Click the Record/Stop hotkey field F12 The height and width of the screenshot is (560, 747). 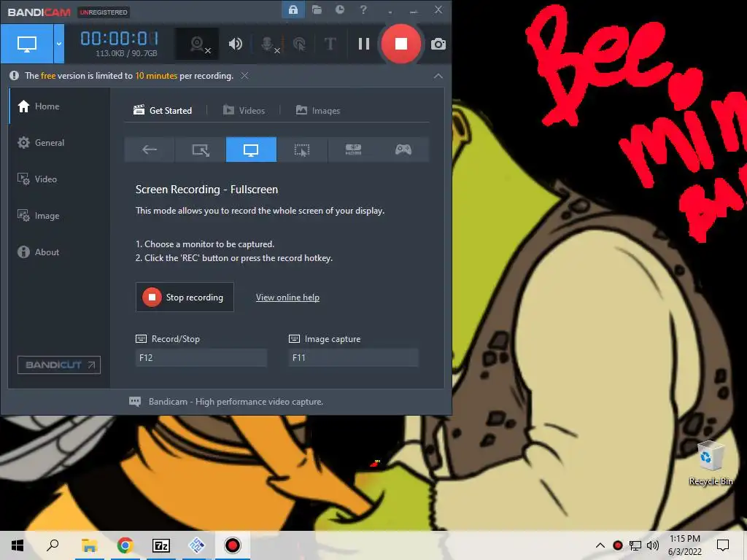201,357
